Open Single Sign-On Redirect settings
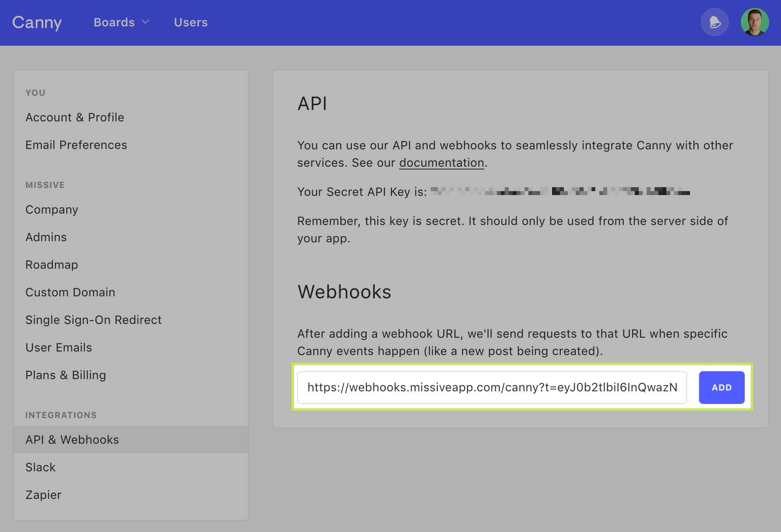The height and width of the screenshot is (532, 781). [94, 320]
